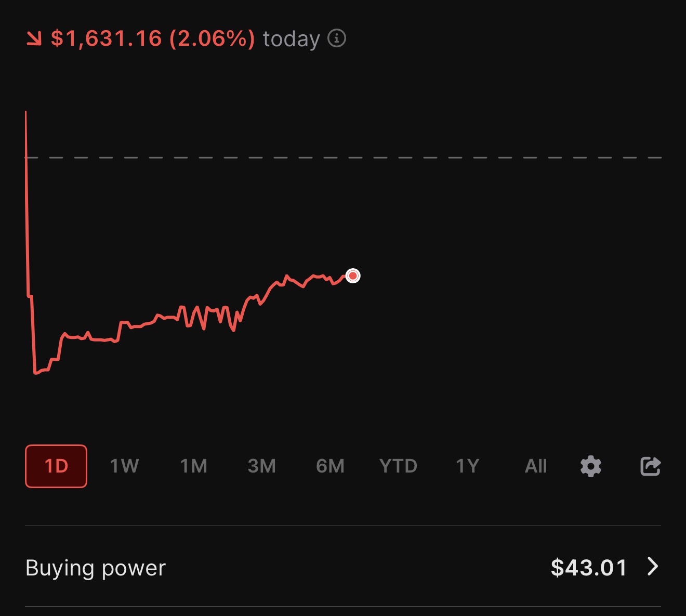Open chart settings gear icon
Screen dimensions: 686x616
[591, 466]
